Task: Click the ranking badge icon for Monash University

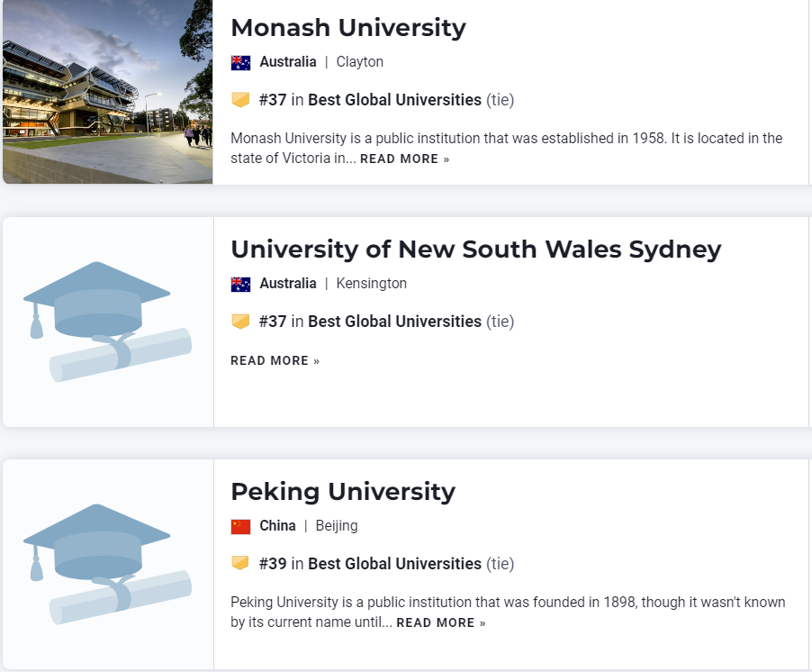Action: tap(240, 100)
